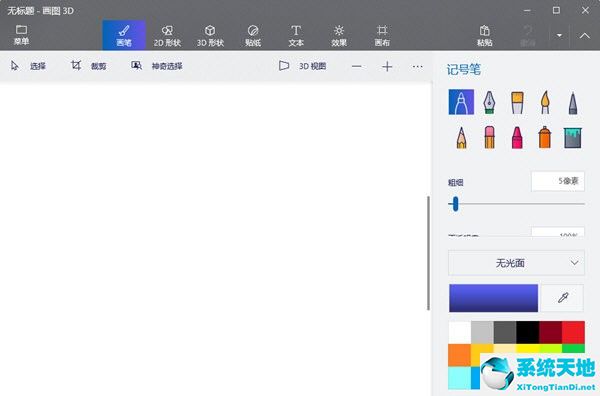Open the Stickers tab

pyautogui.click(x=253, y=36)
